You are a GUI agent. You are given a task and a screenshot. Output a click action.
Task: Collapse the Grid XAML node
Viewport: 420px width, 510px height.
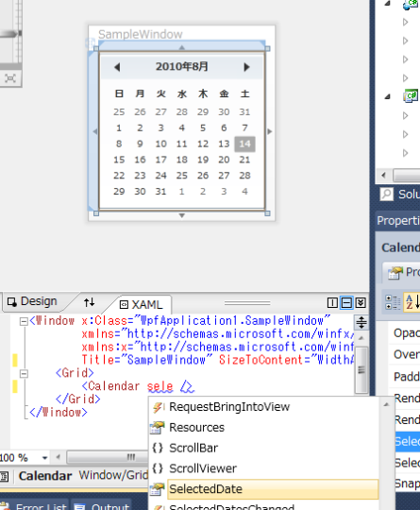point(24,374)
